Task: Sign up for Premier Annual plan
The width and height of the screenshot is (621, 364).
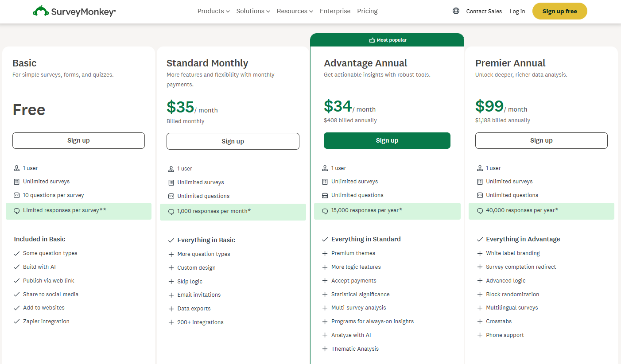Action: 541,140
